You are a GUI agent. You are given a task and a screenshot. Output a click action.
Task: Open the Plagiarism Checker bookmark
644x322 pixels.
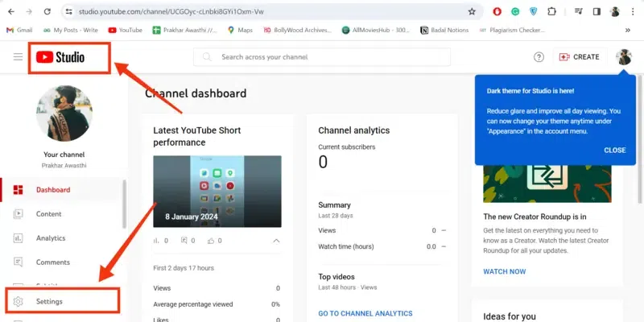[512, 30]
